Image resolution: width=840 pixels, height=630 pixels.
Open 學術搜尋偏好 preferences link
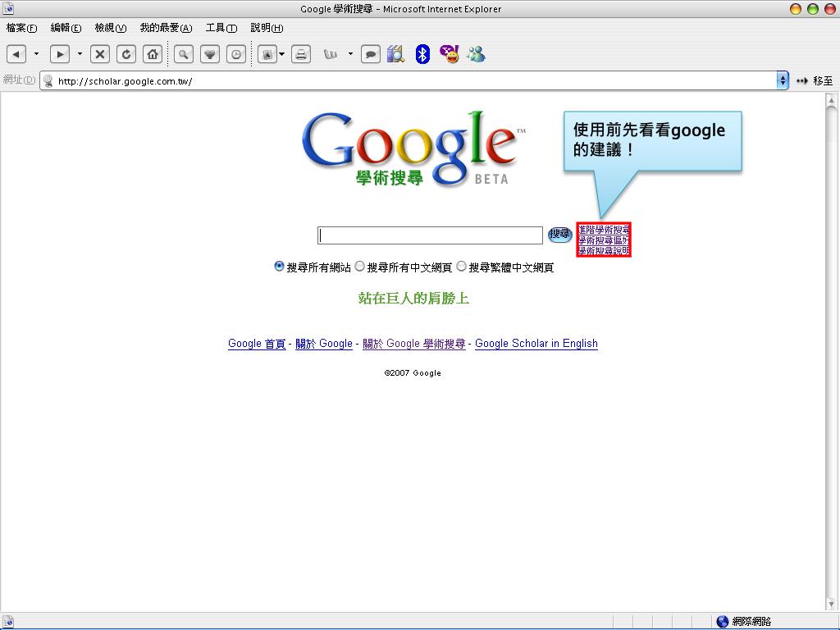[604, 240]
